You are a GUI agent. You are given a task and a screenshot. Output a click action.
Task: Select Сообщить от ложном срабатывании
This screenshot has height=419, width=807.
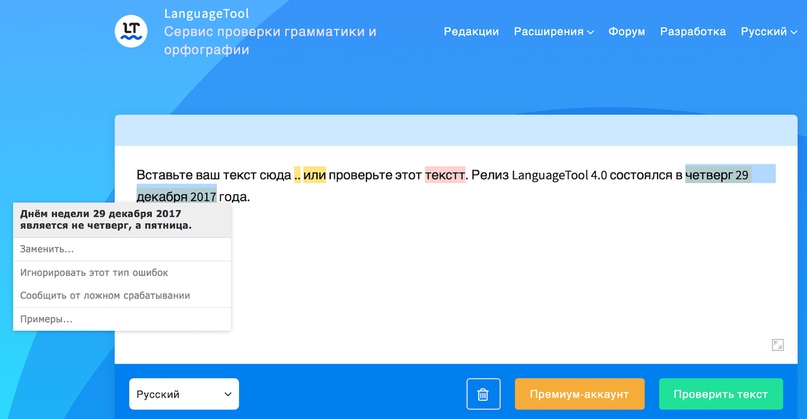point(122,295)
